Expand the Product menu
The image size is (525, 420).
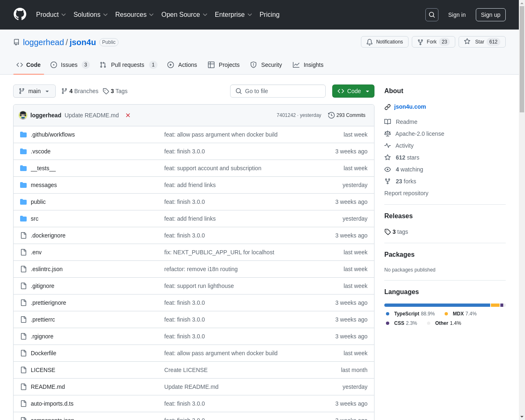pos(51,15)
